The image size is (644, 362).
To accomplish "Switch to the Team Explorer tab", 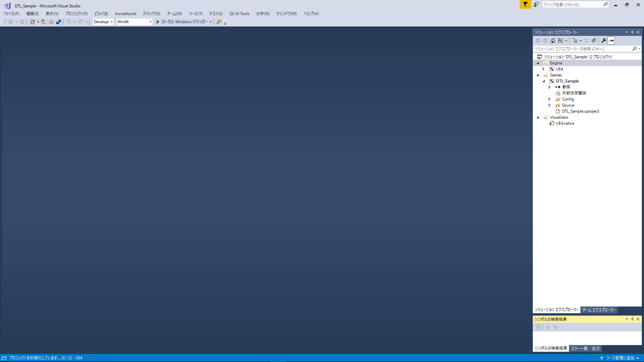I will click(599, 310).
